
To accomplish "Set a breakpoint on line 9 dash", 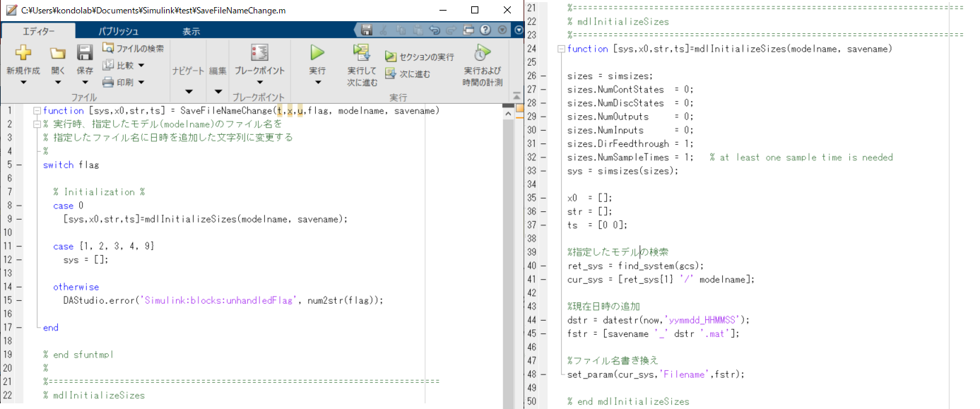I will [18, 219].
